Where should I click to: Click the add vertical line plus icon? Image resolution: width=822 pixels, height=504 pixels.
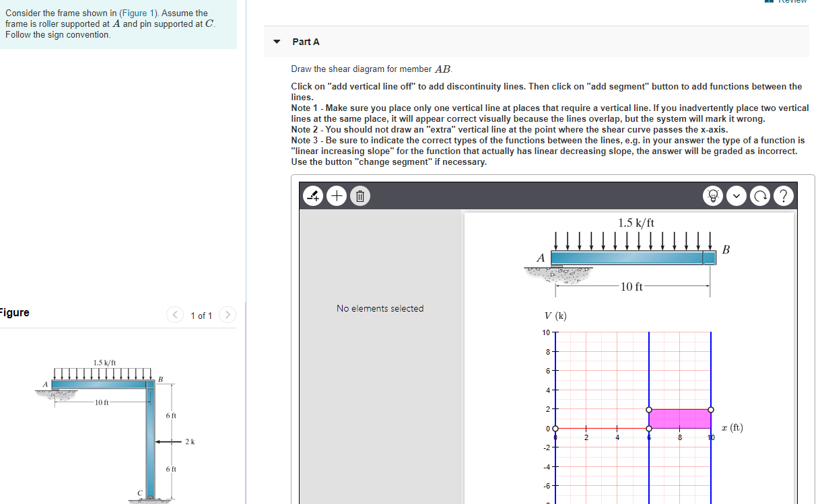tap(337, 196)
